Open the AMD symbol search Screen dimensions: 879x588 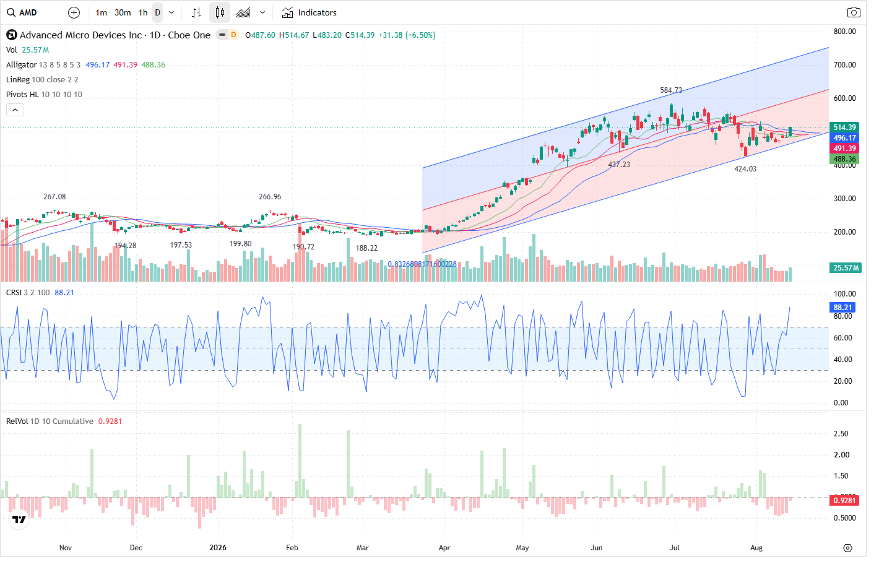point(22,12)
